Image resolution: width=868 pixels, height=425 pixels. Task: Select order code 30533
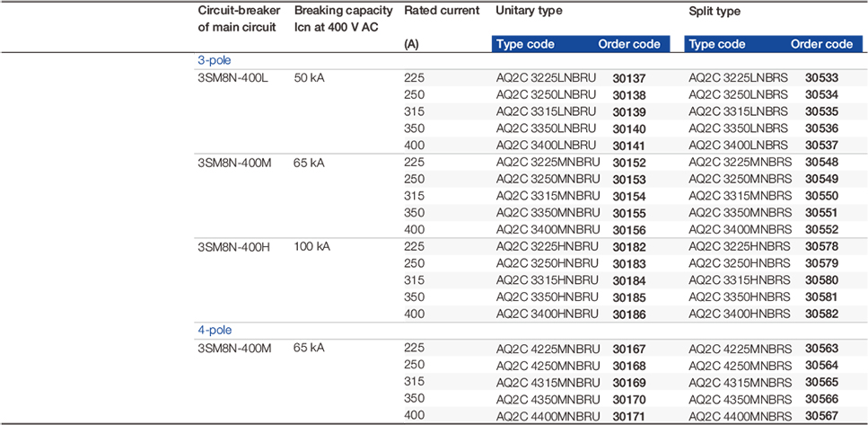(821, 78)
